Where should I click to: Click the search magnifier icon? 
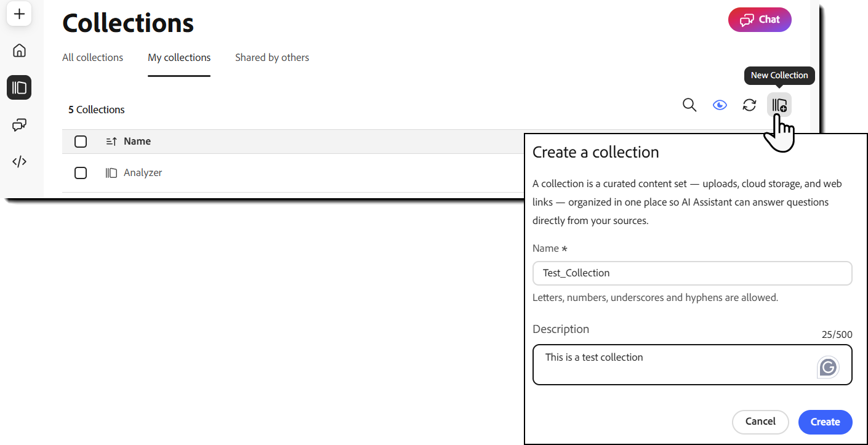[689, 105]
